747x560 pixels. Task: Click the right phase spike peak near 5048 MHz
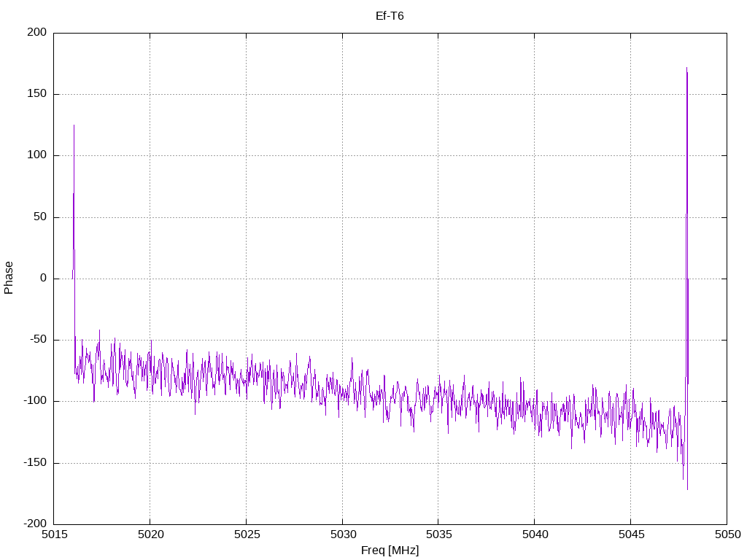[x=686, y=69]
